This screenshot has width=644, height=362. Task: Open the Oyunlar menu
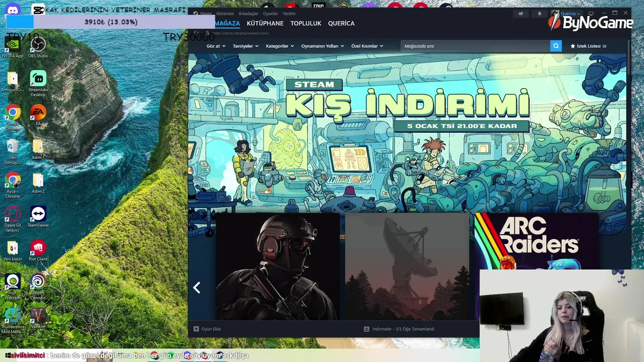[x=270, y=14]
